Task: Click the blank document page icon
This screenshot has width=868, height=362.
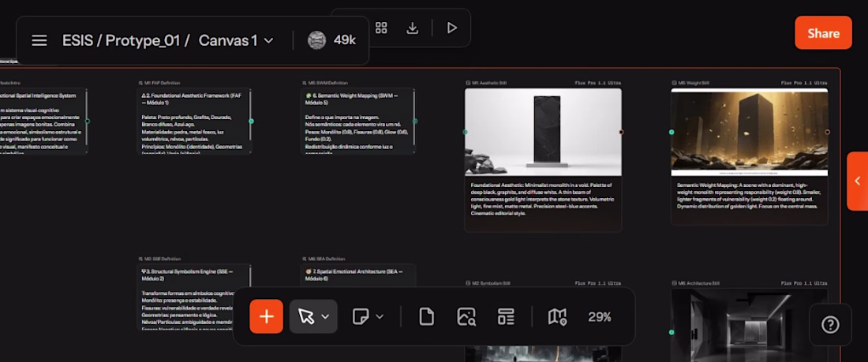Action: click(425, 316)
